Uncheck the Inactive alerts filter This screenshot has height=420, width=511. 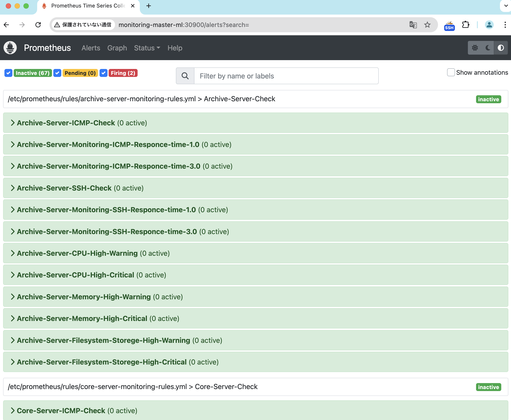click(8, 73)
